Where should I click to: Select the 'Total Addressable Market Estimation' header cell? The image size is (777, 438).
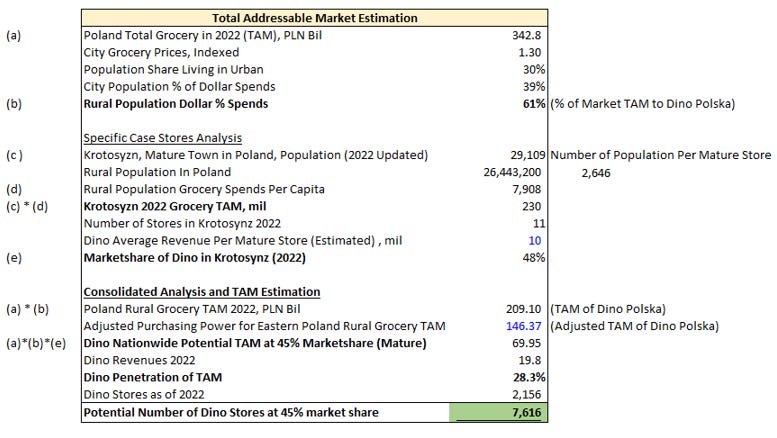[315, 18]
